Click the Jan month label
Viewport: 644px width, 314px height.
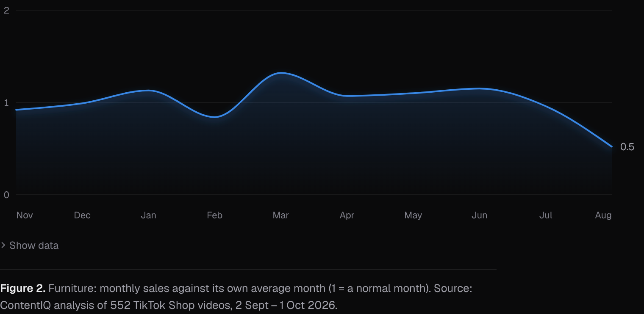(x=148, y=215)
